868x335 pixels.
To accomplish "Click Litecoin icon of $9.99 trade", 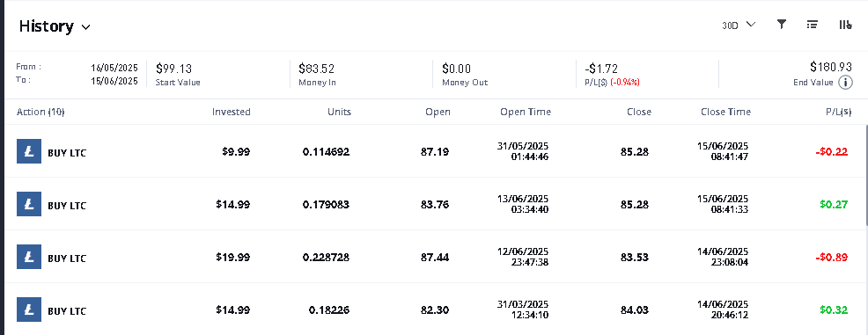I will click(x=29, y=151).
